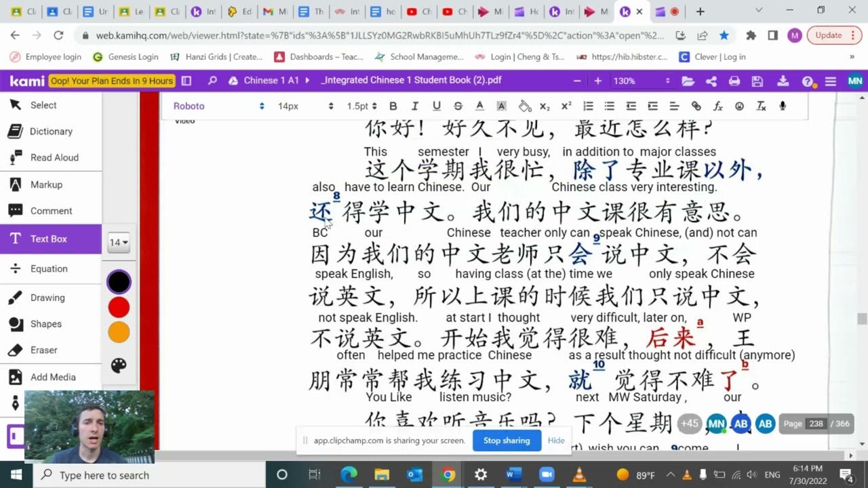This screenshot has height=488, width=868.
Task: Clear formatting with the Tx icon
Action: 761,106
